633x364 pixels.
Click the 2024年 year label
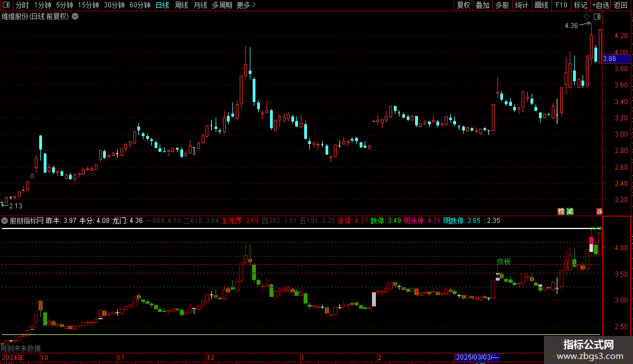tap(12, 357)
